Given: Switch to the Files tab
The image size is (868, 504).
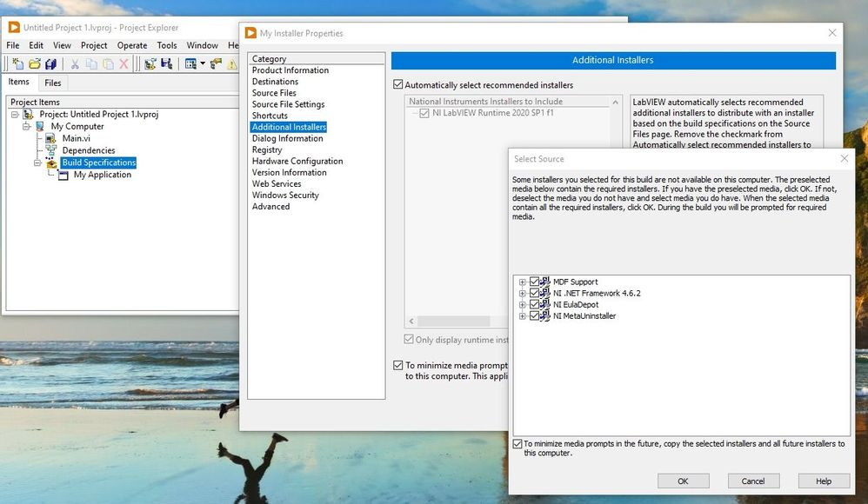Looking at the screenshot, I should coord(52,83).
